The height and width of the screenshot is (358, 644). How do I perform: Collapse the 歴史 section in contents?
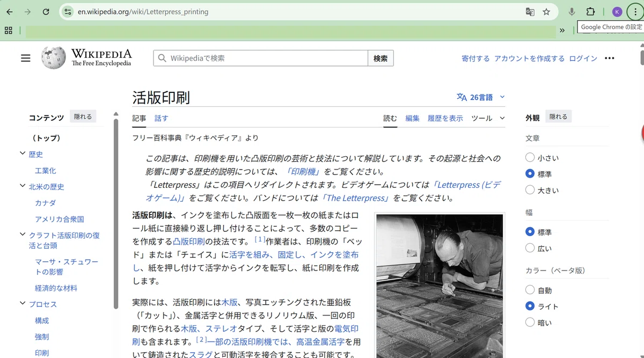click(x=23, y=154)
